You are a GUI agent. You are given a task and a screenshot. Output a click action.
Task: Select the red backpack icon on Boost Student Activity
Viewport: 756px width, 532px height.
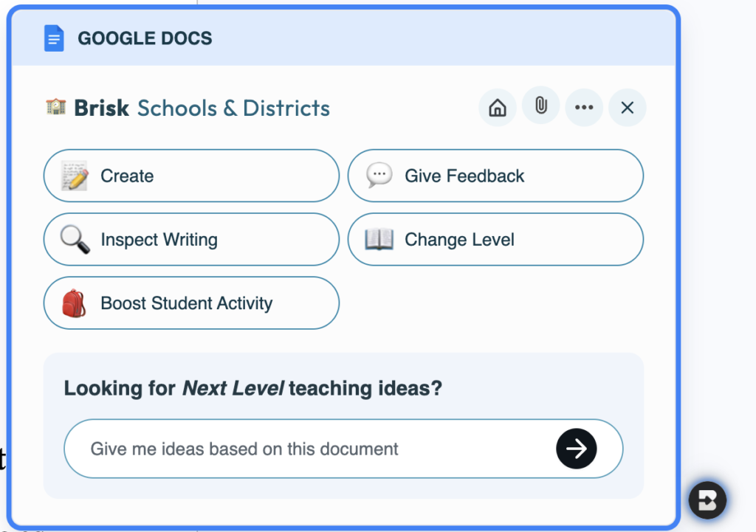tap(72, 303)
